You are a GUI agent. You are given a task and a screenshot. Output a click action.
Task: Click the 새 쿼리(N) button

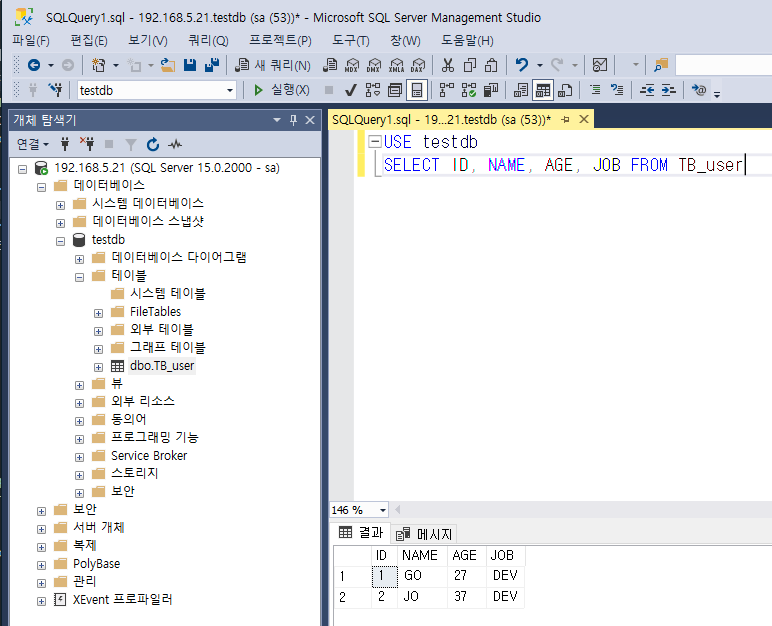[x=273, y=65]
